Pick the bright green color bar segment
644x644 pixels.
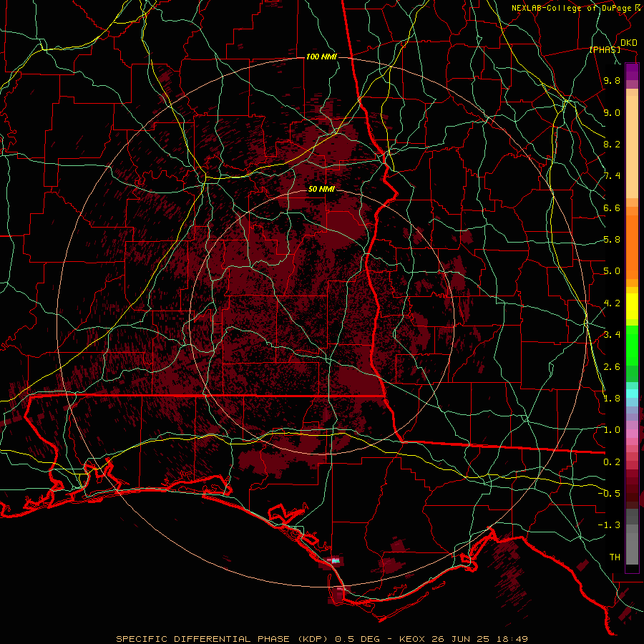tap(632, 346)
